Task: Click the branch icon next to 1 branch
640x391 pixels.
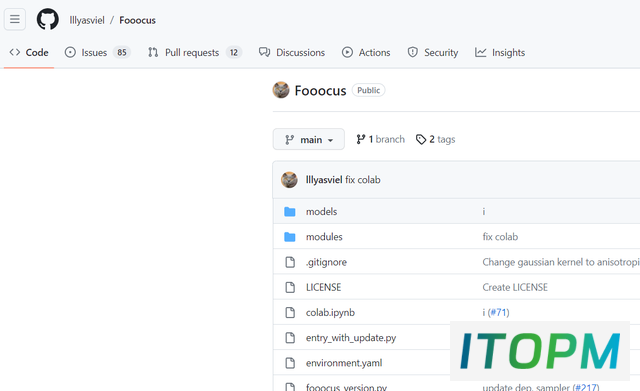Action: [x=360, y=140]
